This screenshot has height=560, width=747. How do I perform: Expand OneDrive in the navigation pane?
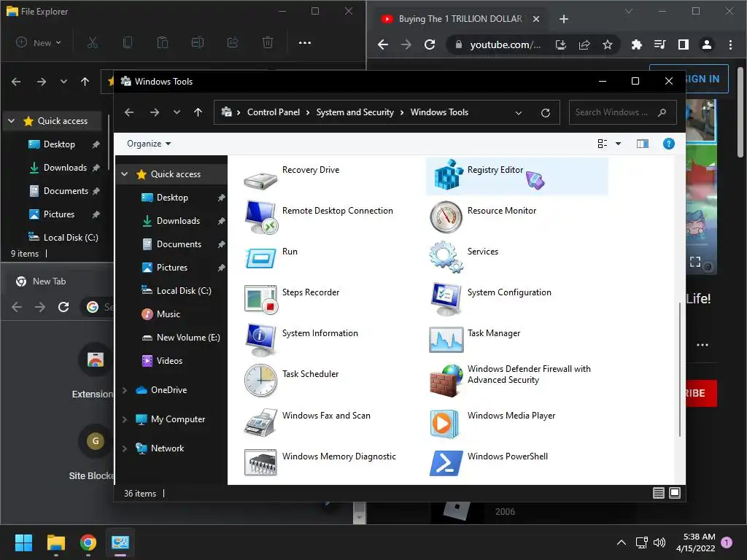pyautogui.click(x=124, y=390)
